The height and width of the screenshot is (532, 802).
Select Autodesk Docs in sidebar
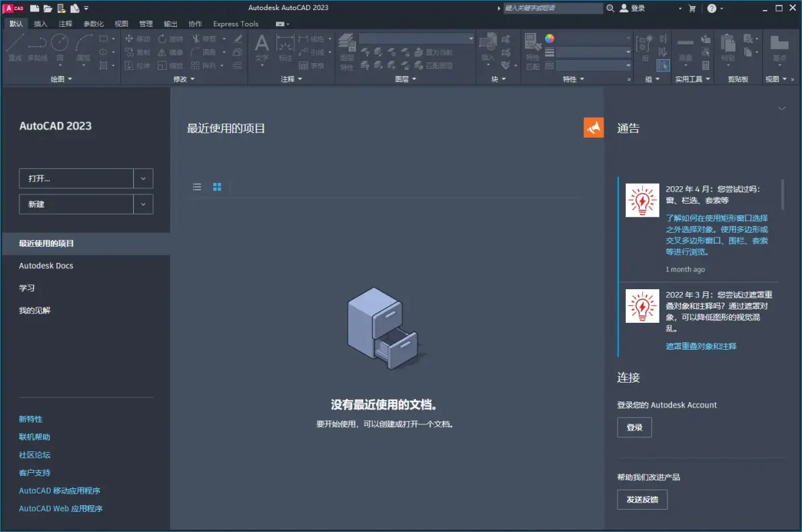tap(46, 266)
